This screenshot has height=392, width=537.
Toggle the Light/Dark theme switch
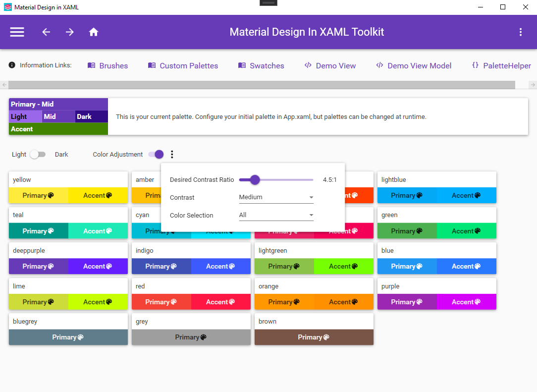click(38, 155)
